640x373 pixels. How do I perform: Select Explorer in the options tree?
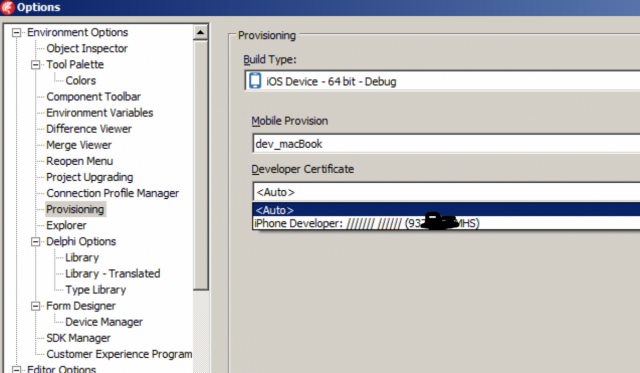[x=67, y=225]
